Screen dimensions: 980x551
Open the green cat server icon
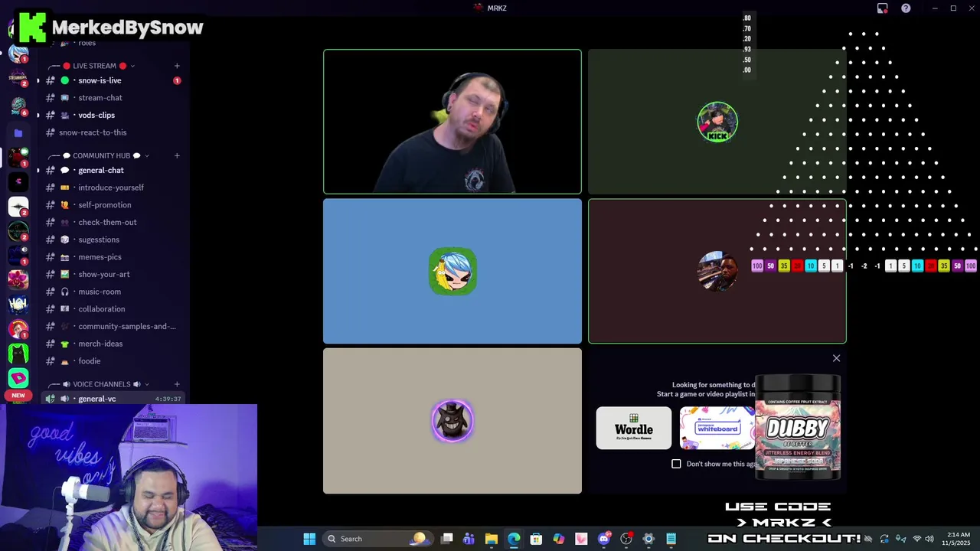point(18,353)
